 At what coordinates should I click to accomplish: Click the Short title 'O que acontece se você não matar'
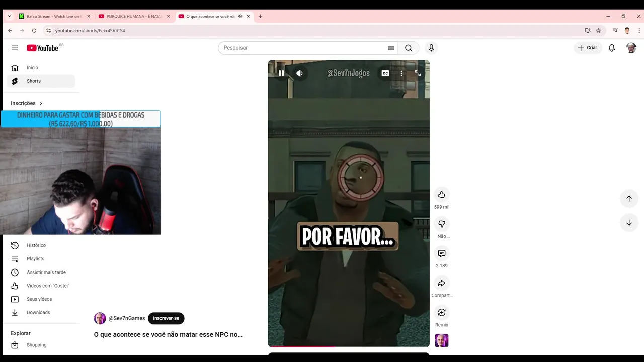(168, 335)
